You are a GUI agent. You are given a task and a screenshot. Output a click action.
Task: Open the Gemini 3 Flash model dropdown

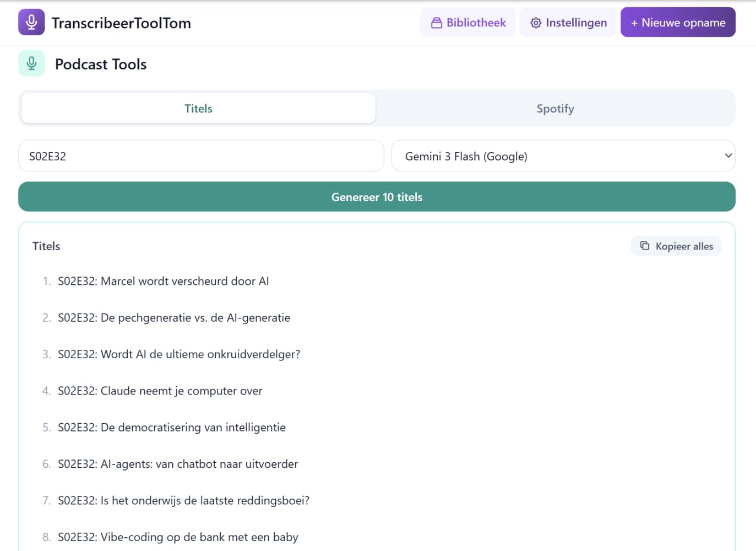pyautogui.click(x=563, y=156)
